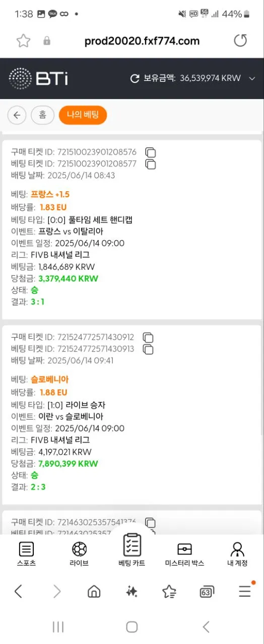Open the 베팅 카트
The height and width of the screenshot is (644, 264).
[132, 550]
